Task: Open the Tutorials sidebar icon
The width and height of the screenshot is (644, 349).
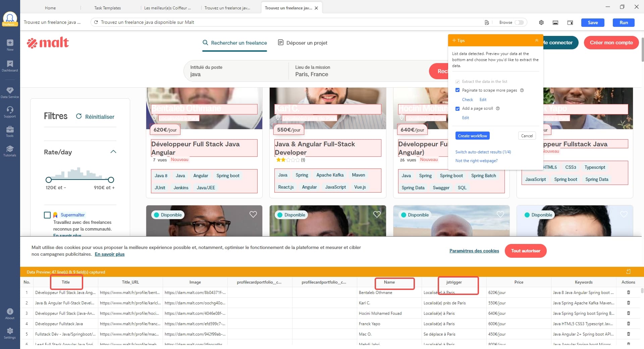Action: coord(10,151)
